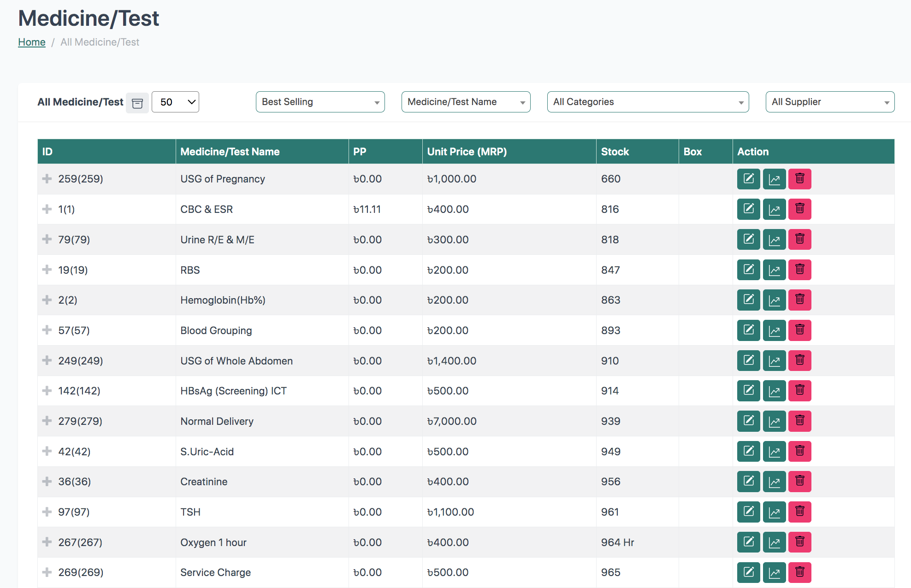Expand the 249(249) row with the plus icon
Viewport: 911px width, 588px height.
pos(47,360)
